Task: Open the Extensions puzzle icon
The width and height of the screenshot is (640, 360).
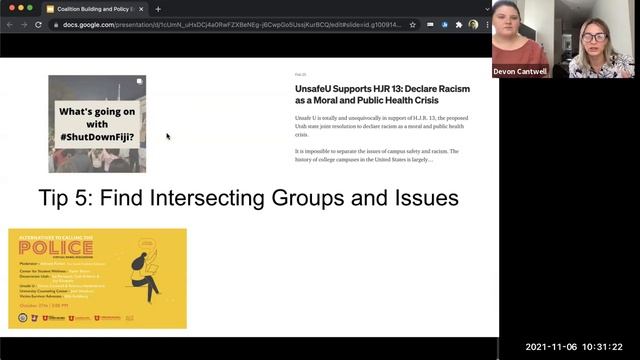Action: point(459,25)
